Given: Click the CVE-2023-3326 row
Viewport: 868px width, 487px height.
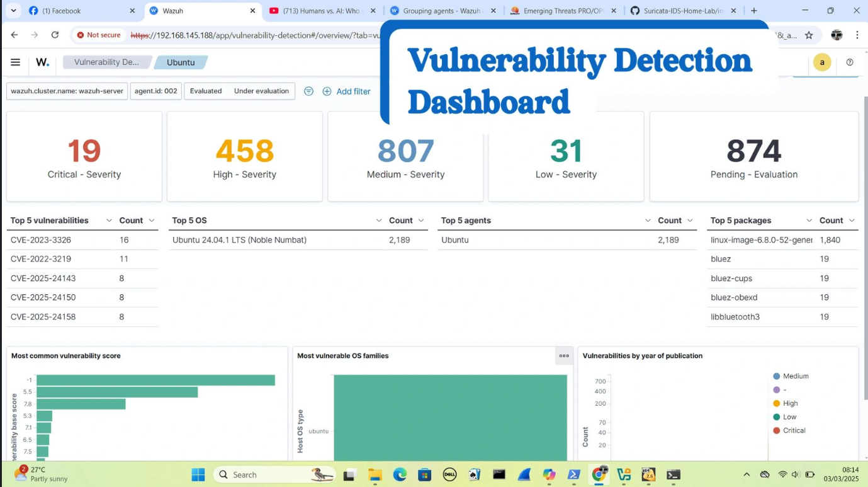Looking at the screenshot, I should (82, 240).
